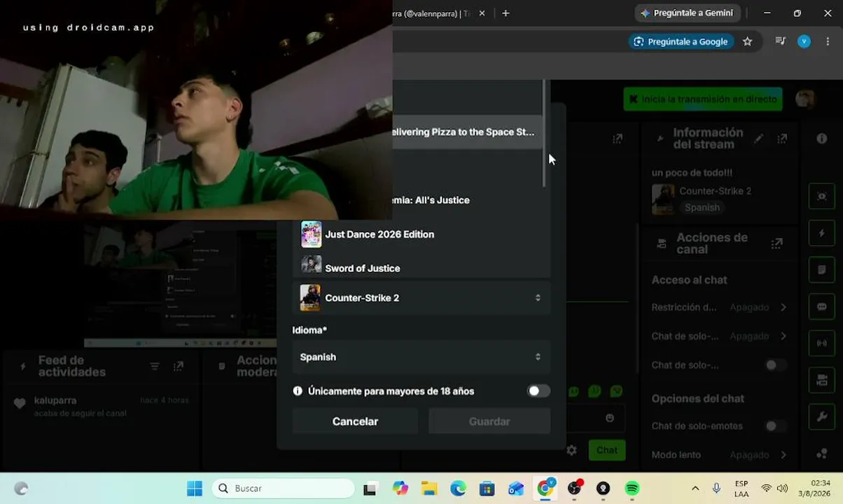
Task: Click the Spanish language tag in stream info
Action: [702, 207]
